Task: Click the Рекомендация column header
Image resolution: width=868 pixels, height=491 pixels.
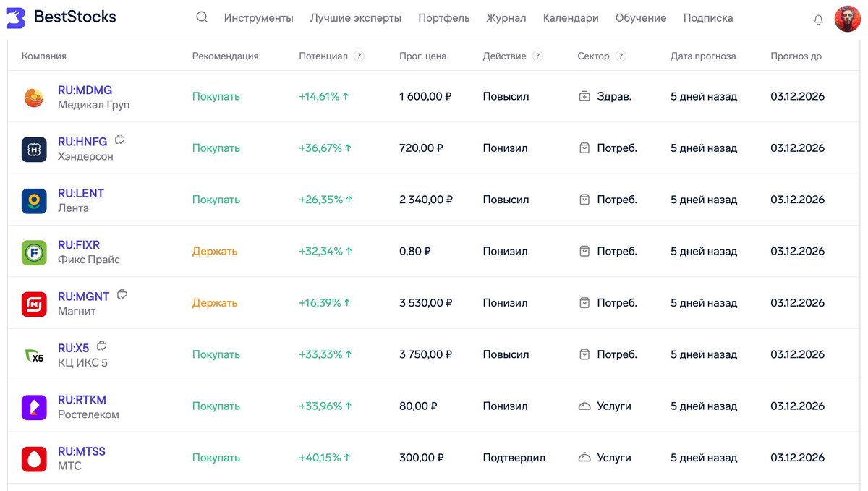Action: coord(226,56)
